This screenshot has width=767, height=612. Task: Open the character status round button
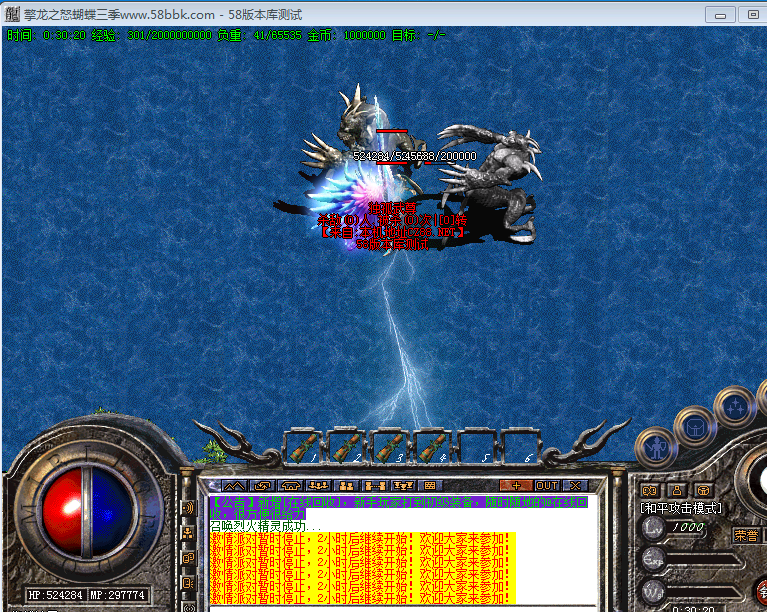pyautogui.click(x=656, y=448)
